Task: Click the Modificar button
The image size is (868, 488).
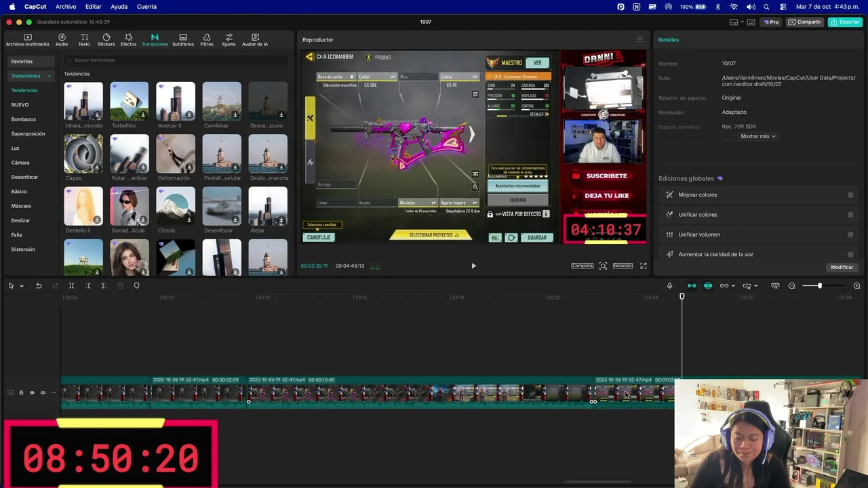Action: coord(842,267)
